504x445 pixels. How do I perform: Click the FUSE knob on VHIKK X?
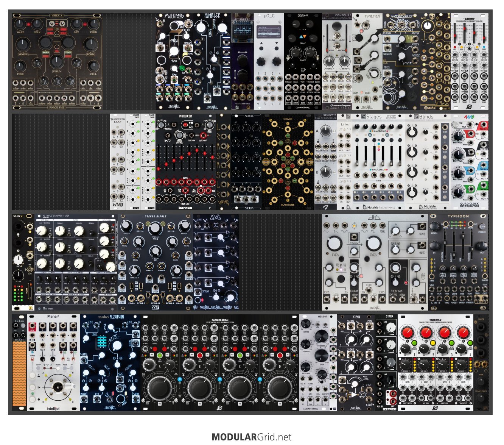(x=20, y=66)
